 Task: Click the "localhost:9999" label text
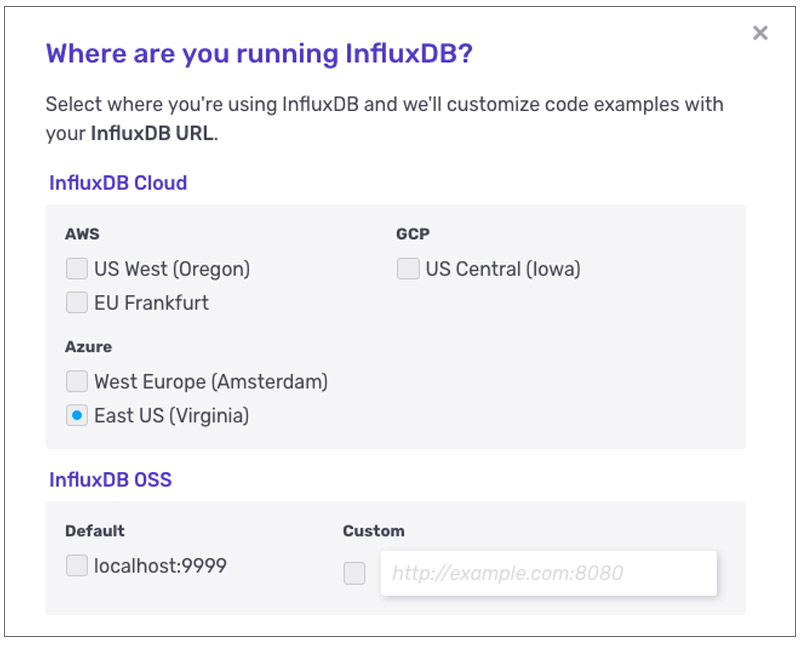pyautogui.click(x=160, y=566)
